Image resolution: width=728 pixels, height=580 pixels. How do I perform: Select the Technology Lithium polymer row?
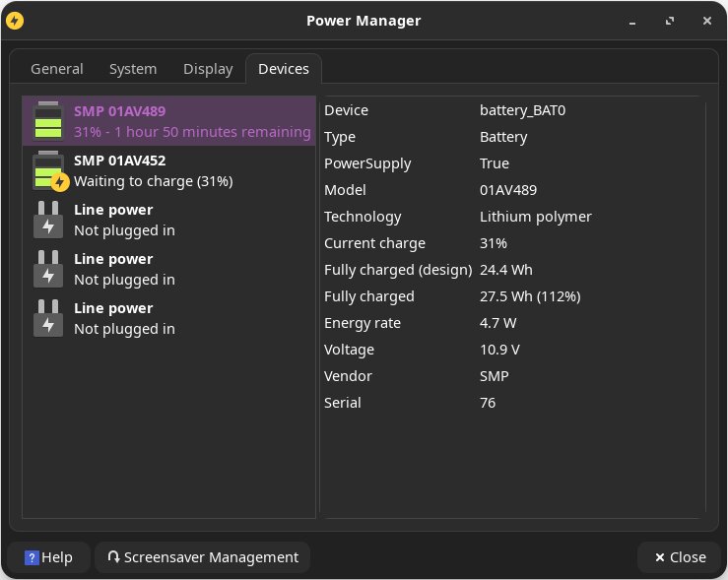(512, 217)
